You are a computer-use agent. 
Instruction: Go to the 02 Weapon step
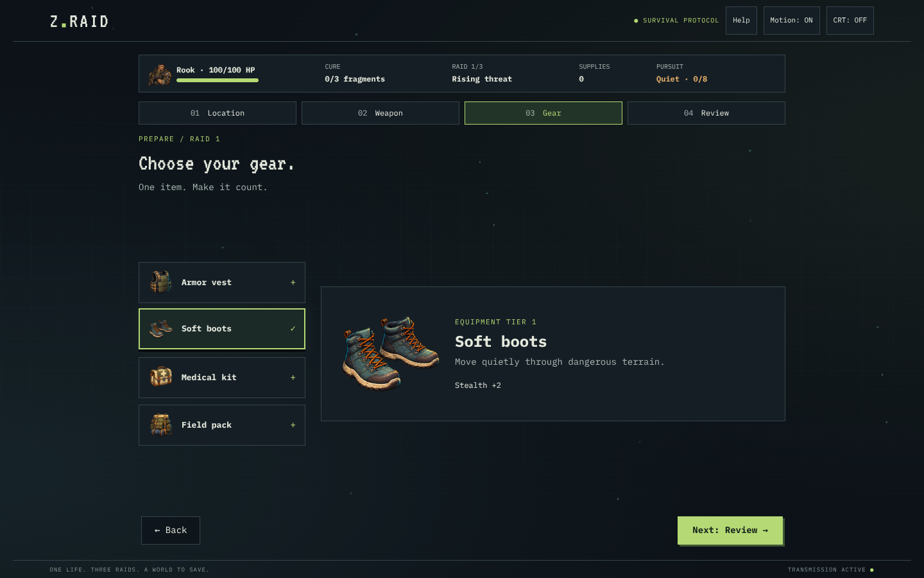(x=381, y=113)
